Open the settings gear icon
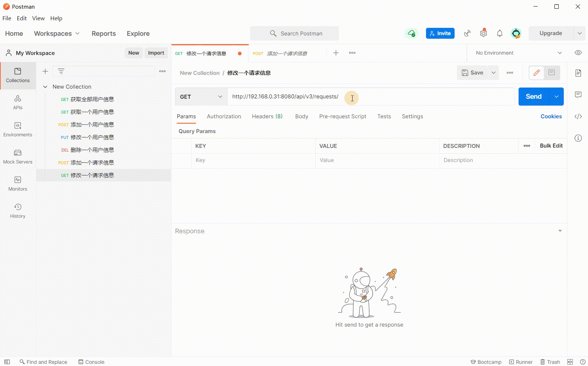Viewport: 588px width, 366px height. [483, 33]
